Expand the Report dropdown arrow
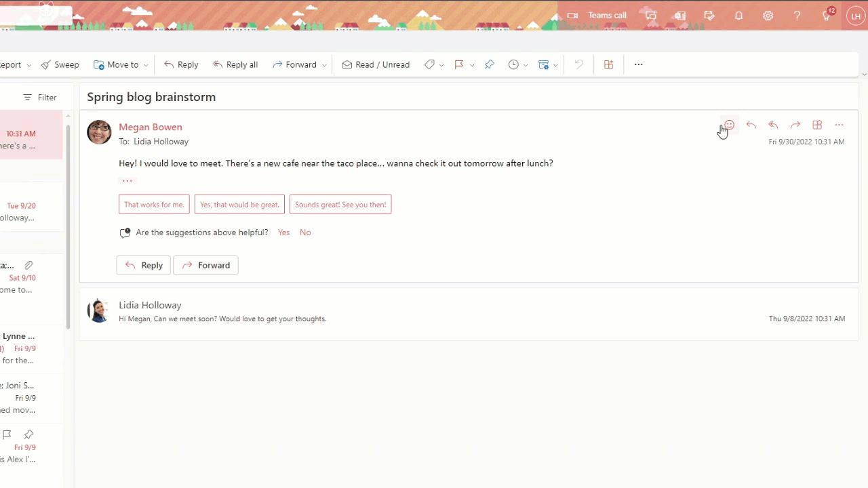Viewport: 868px width, 488px height. point(28,65)
